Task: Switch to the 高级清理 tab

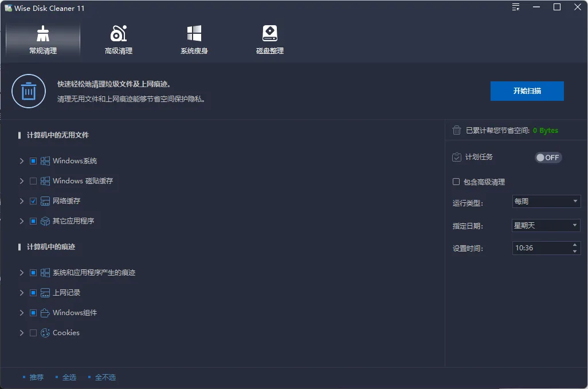Action: (119, 40)
